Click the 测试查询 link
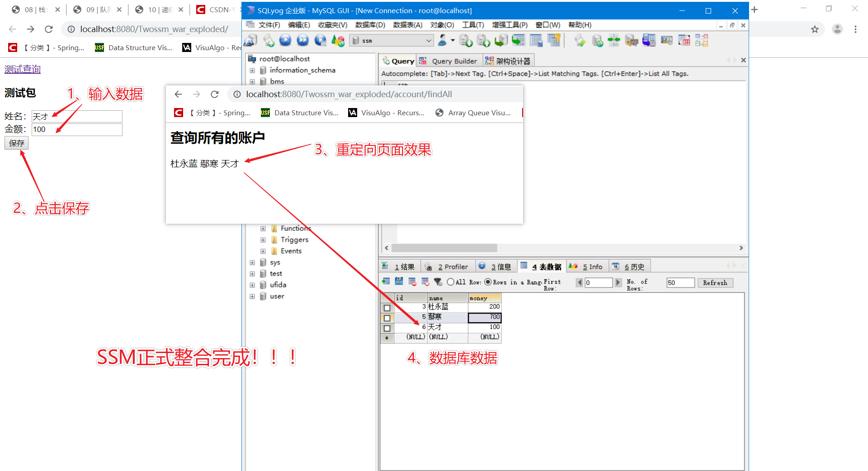The image size is (868, 471). (x=23, y=69)
